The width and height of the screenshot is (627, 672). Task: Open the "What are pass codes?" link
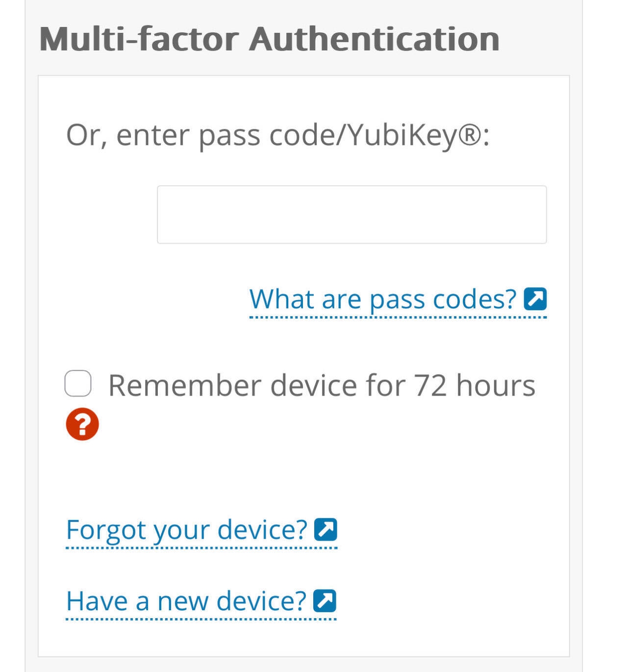(383, 299)
